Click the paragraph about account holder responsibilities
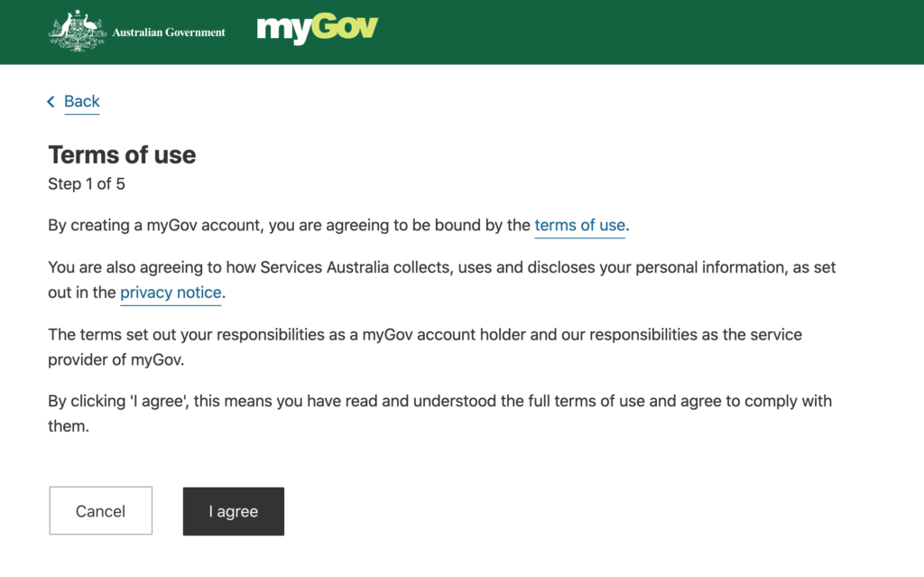924x577 pixels. (x=425, y=347)
